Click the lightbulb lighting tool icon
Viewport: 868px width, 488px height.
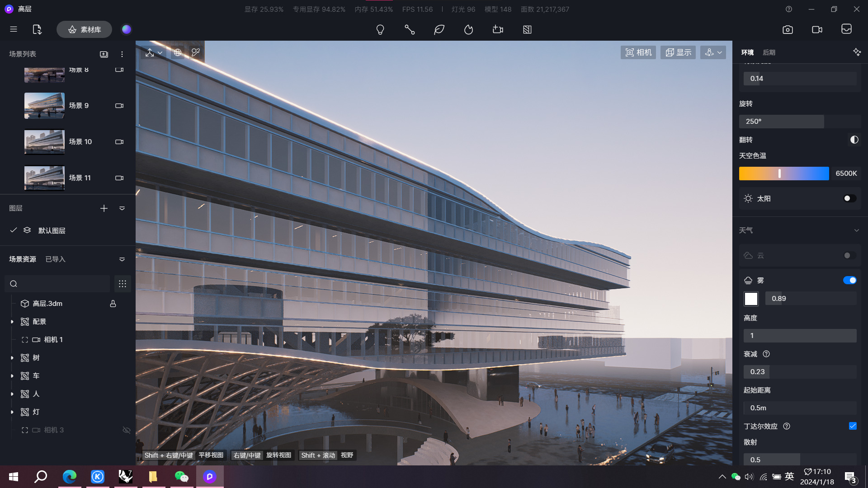click(380, 30)
